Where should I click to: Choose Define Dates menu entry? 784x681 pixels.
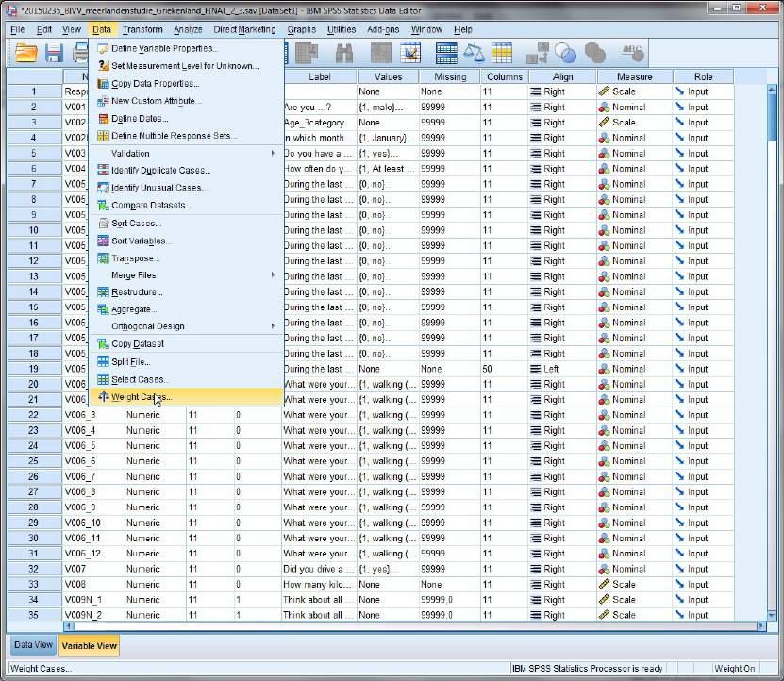(x=186, y=119)
